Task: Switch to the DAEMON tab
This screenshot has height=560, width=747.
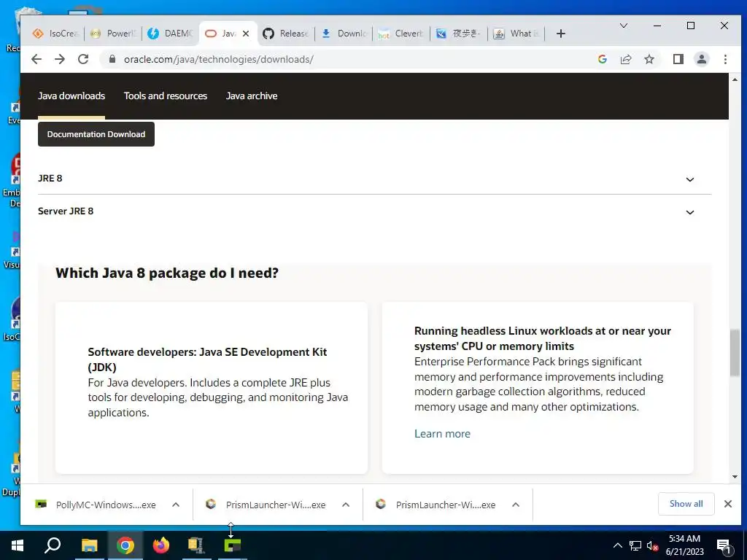Action: 171,34
